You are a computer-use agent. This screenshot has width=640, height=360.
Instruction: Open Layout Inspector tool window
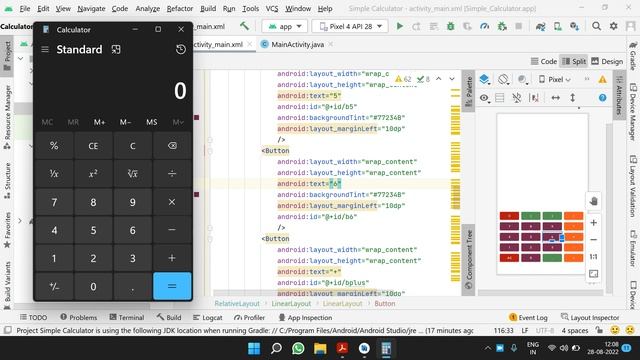click(590, 317)
